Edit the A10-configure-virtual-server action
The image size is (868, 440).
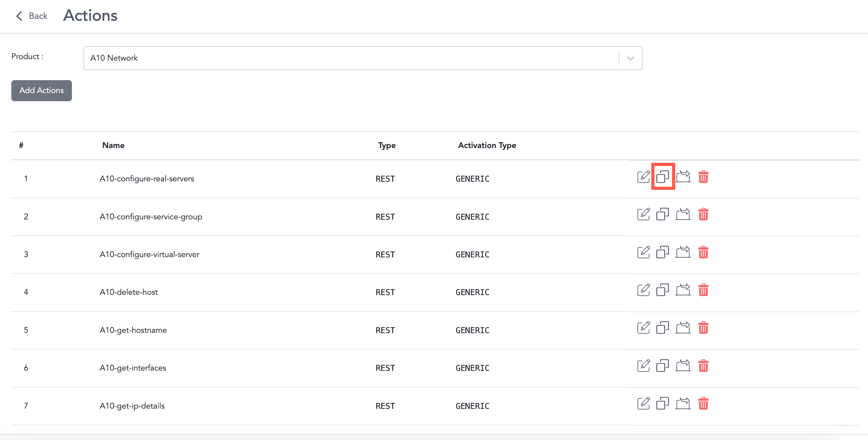(x=643, y=252)
